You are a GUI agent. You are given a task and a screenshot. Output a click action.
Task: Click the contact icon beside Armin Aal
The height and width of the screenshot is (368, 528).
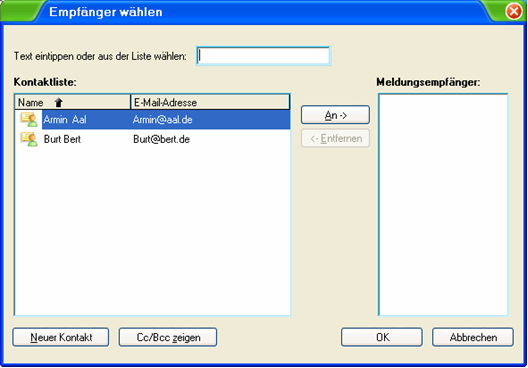29,120
